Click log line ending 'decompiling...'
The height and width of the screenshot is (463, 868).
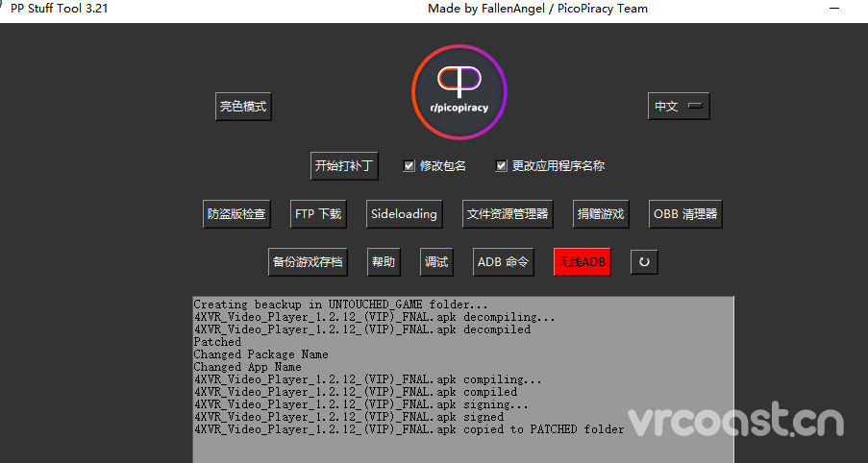(374, 317)
